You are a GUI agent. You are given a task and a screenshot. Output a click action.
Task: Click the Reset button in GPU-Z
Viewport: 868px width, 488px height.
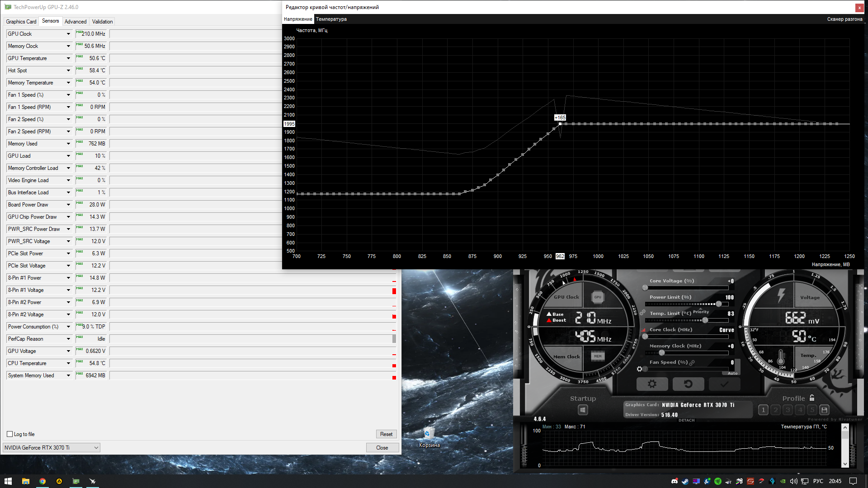pyautogui.click(x=386, y=434)
